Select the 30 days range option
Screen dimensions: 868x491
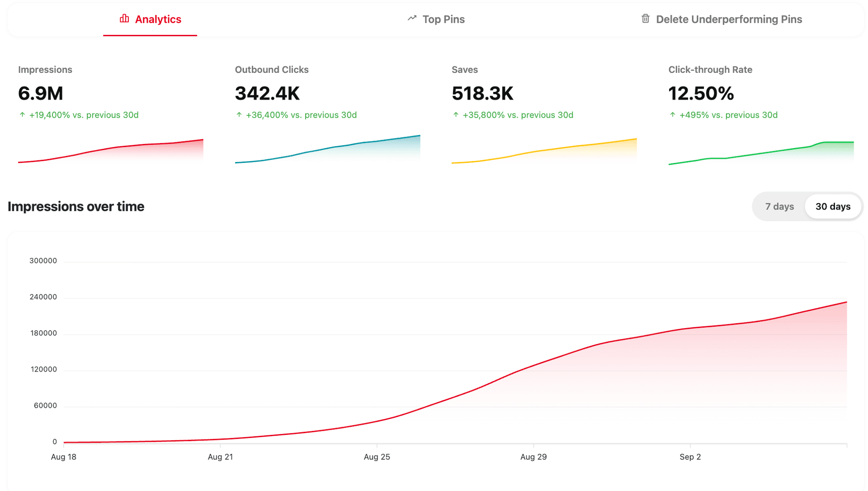tap(833, 206)
